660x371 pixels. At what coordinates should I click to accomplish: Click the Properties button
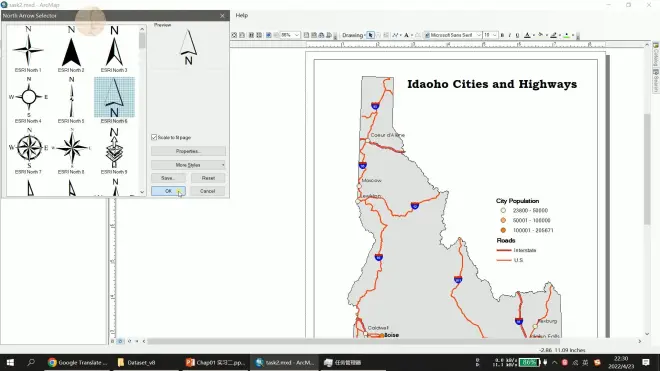[x=188, y=151]
